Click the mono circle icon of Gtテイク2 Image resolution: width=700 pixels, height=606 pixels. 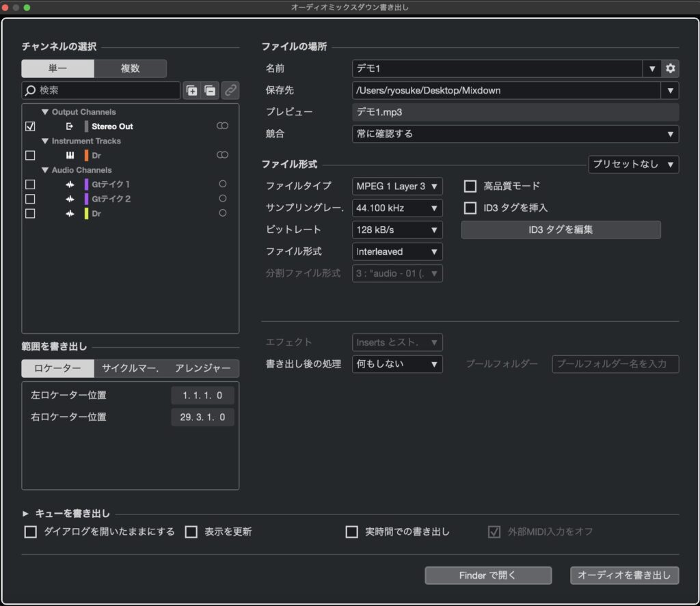click(222, 199)
